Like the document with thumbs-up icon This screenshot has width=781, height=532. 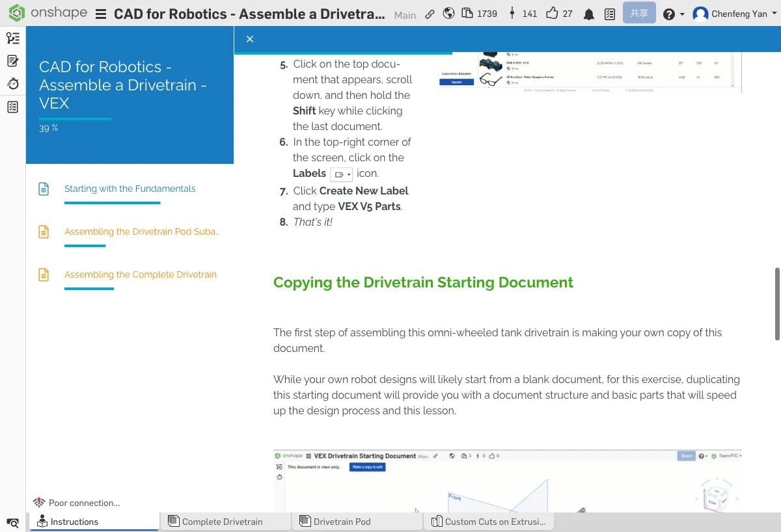point(552,14)
